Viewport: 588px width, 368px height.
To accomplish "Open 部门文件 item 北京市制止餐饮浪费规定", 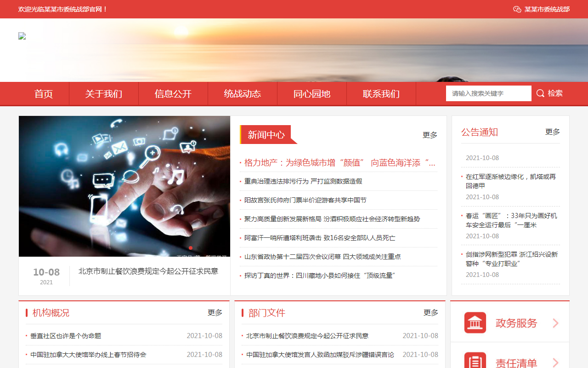I will 307,336.
